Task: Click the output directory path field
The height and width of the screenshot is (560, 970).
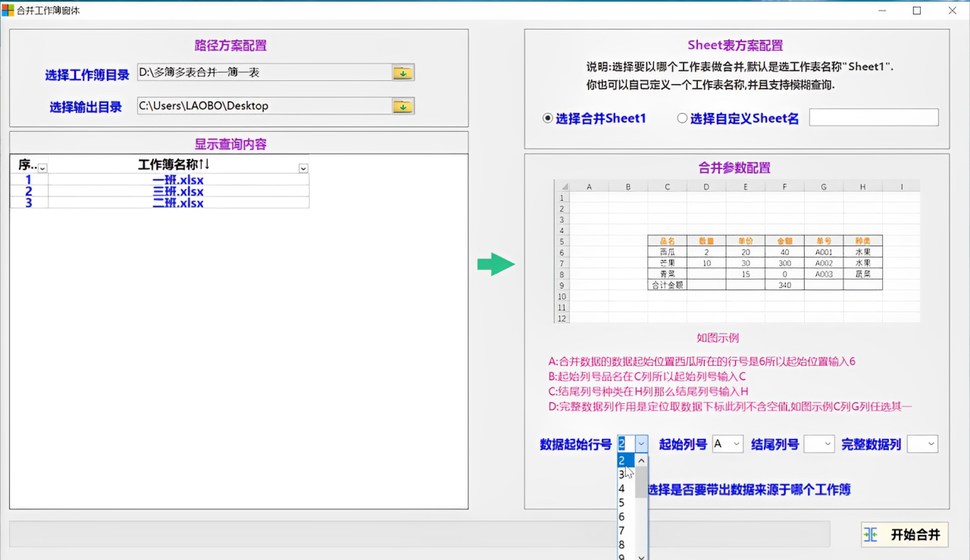Action: pos(264,106)
